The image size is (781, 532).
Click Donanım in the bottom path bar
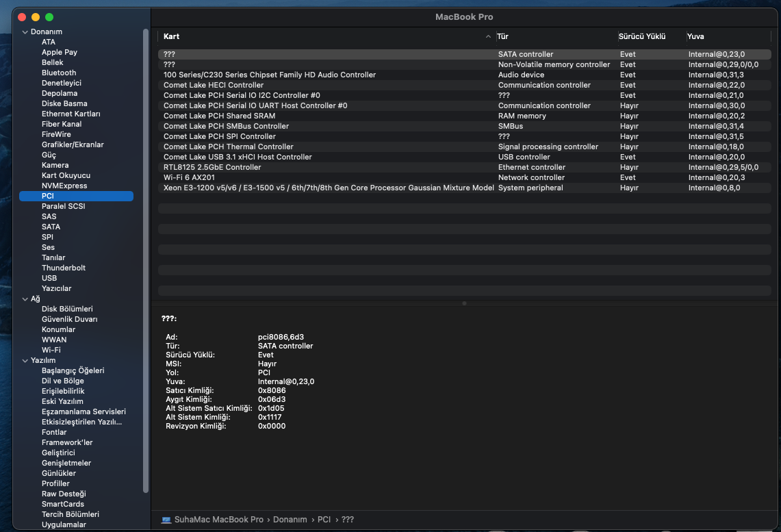290,520
